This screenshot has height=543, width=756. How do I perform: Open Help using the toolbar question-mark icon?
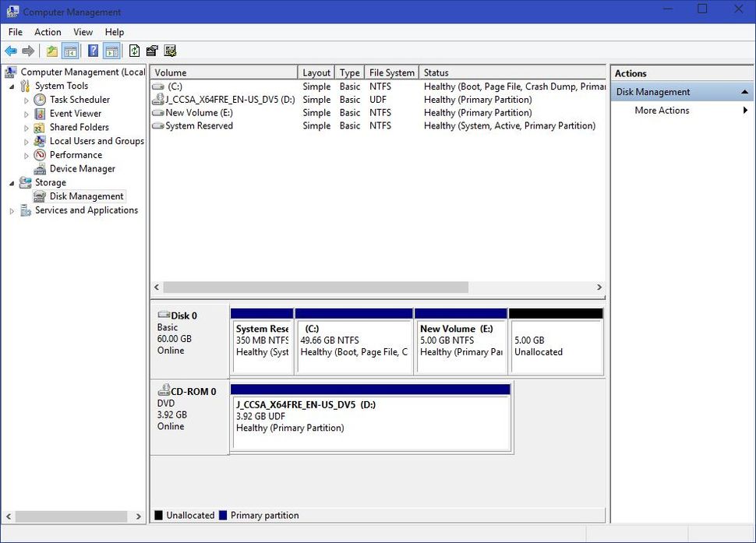(94, 51)
